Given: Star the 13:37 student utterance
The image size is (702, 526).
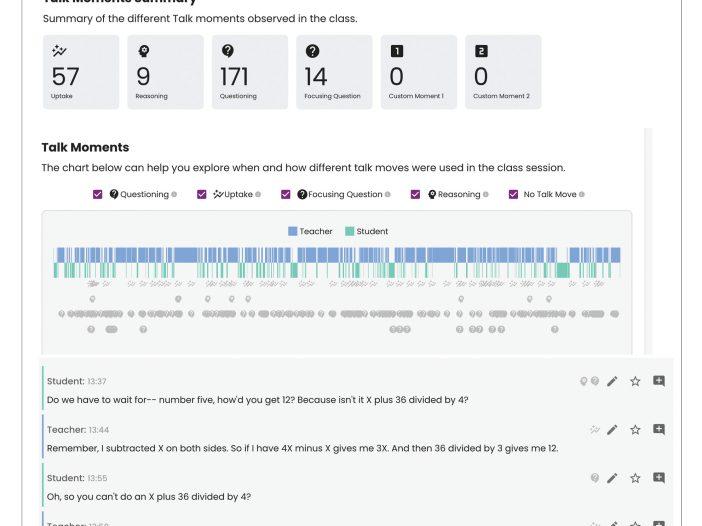Looking at the screenshot, I should (x=635, y=381).
